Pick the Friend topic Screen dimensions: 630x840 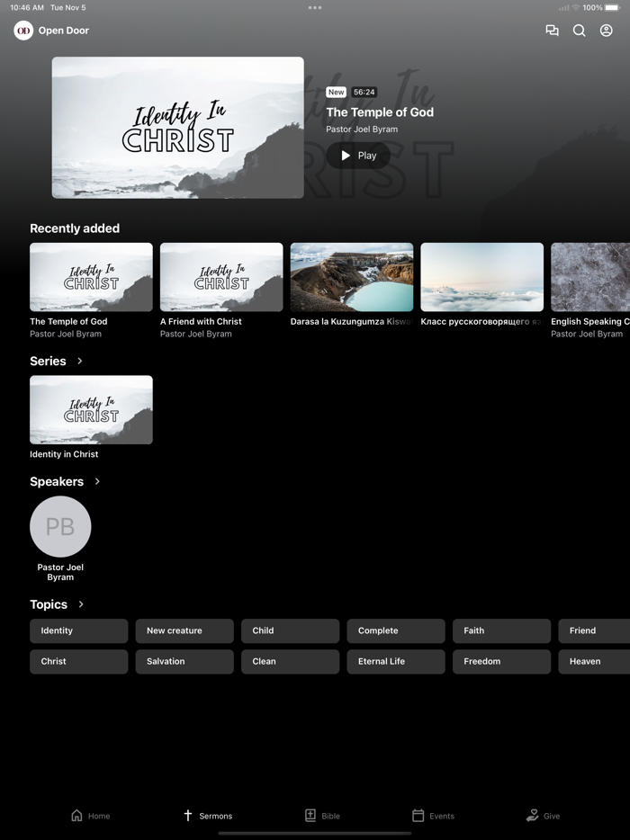594,630
